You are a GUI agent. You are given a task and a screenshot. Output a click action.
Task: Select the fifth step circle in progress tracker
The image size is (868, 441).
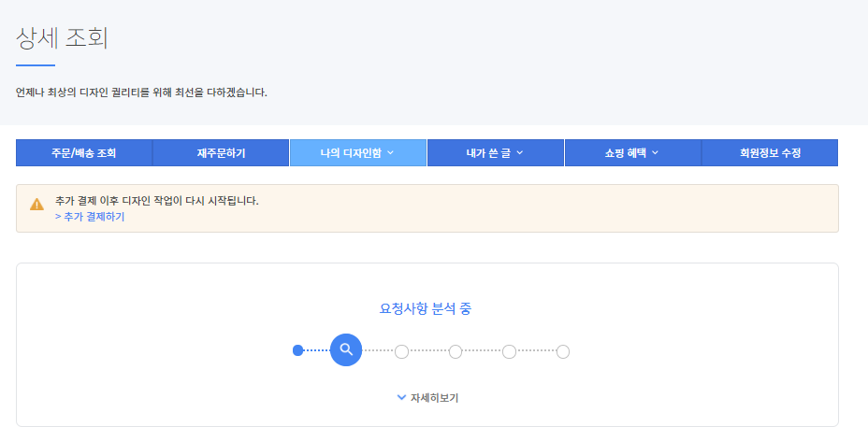[509, 351]
